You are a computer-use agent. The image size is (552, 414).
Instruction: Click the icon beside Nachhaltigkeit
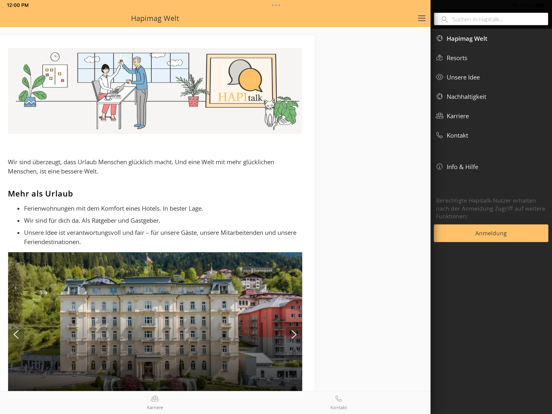point(439,96)
